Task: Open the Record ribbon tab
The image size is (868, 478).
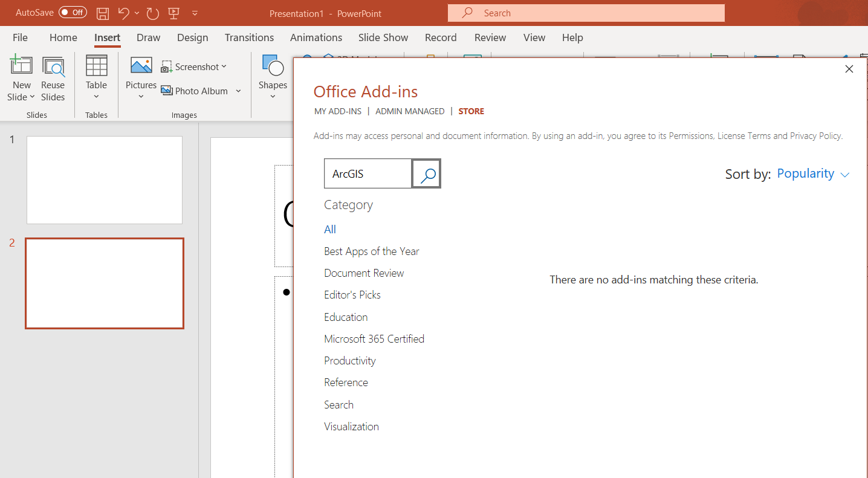Action: pos(441,37)
